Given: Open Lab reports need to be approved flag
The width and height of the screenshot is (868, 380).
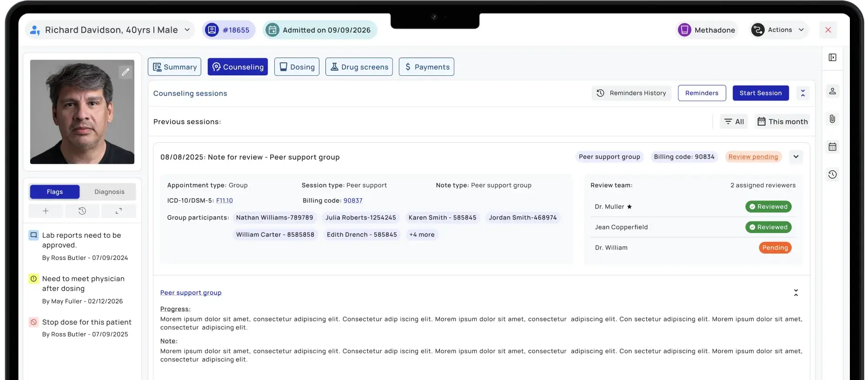Looking at the screenshot, I should click(82, 240).
